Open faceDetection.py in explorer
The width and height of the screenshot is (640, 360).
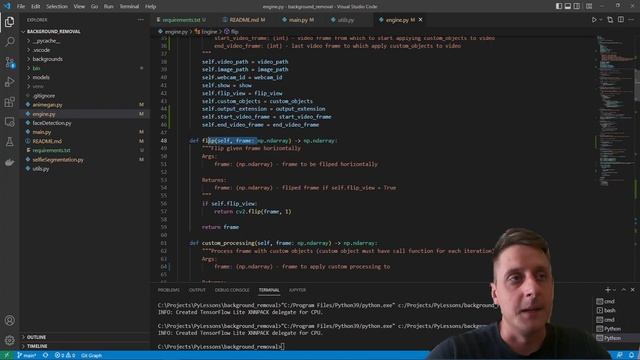coord(52,123)
